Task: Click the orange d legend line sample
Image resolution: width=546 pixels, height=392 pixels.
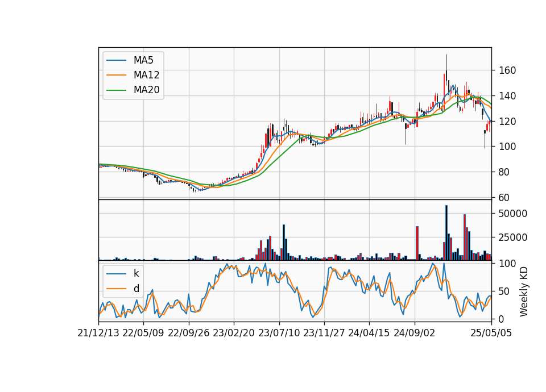Action: click(x=116, y=289)
